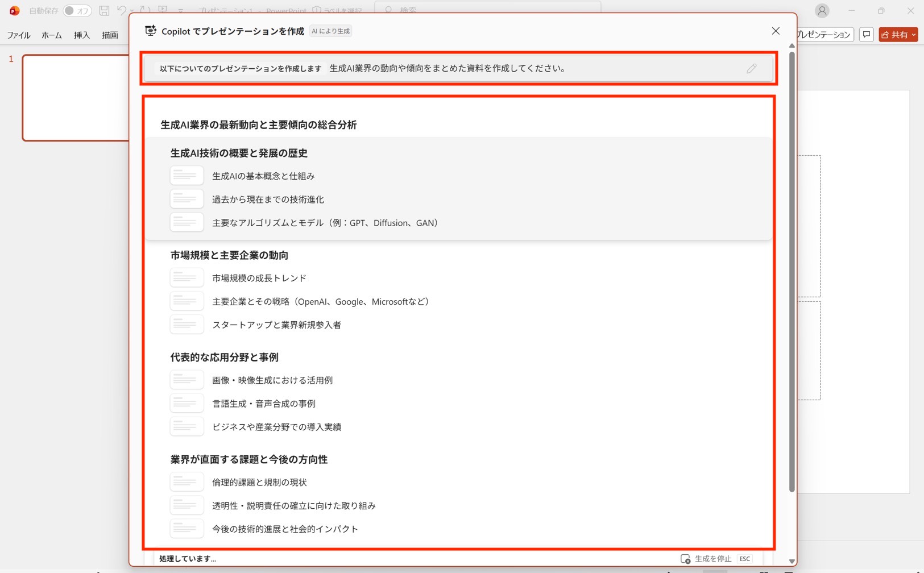Click the 検索 search box
The width and height of the screenshot is (924, 573).
489,10
